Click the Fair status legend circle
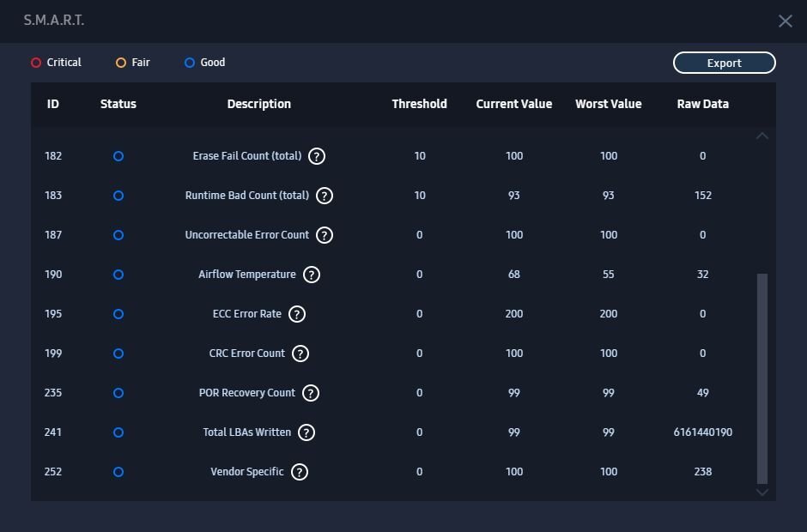The height and width of the screenshot is (532, 807). [x=121, y=63]
